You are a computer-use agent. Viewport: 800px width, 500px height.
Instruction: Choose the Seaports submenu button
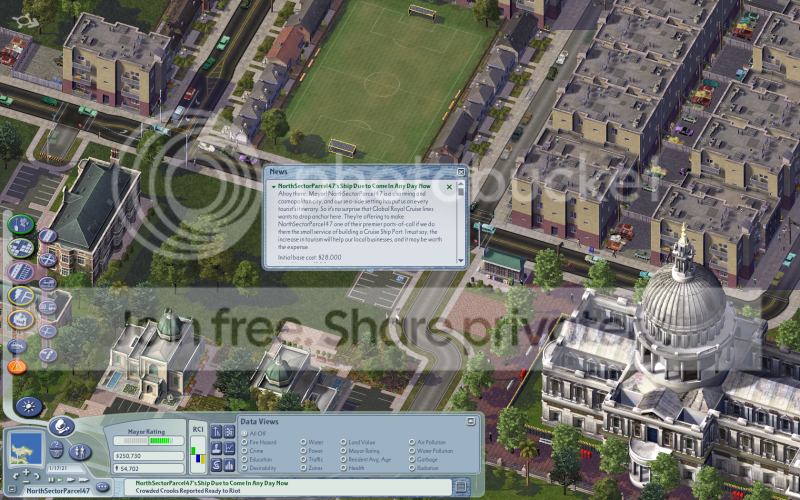pyautogui.click(x=47, y=354)
